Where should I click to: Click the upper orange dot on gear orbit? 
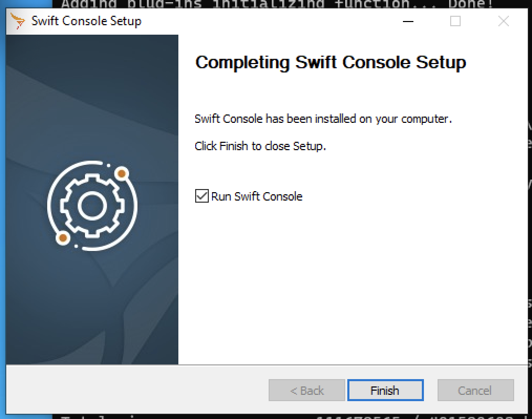pyautogui.click(x=122, y=173)
